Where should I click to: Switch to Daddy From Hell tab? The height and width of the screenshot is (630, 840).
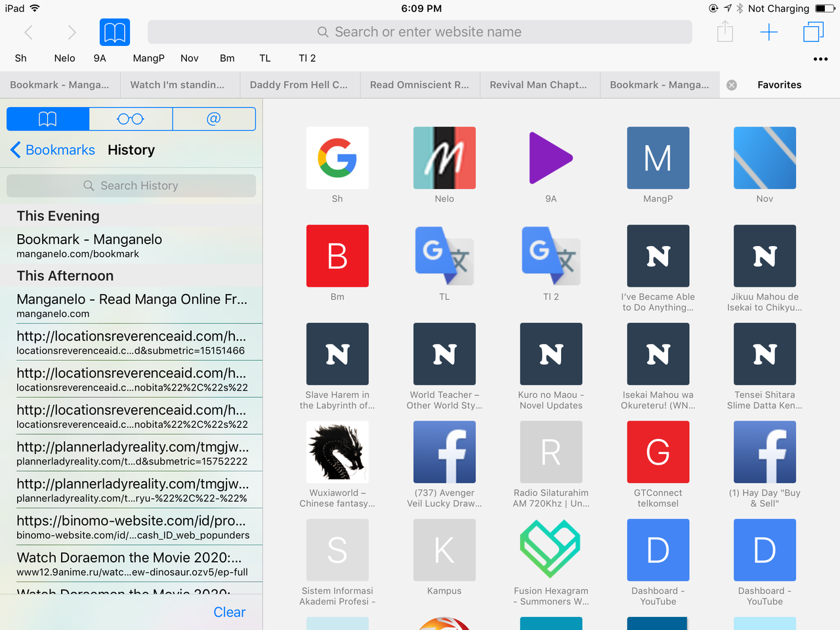(299, 85)
